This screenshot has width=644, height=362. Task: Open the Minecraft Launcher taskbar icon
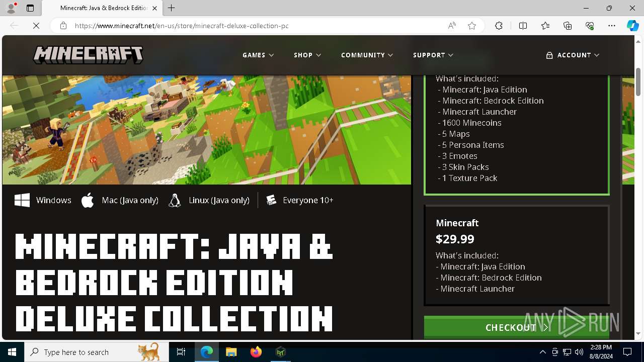(281, 352)
